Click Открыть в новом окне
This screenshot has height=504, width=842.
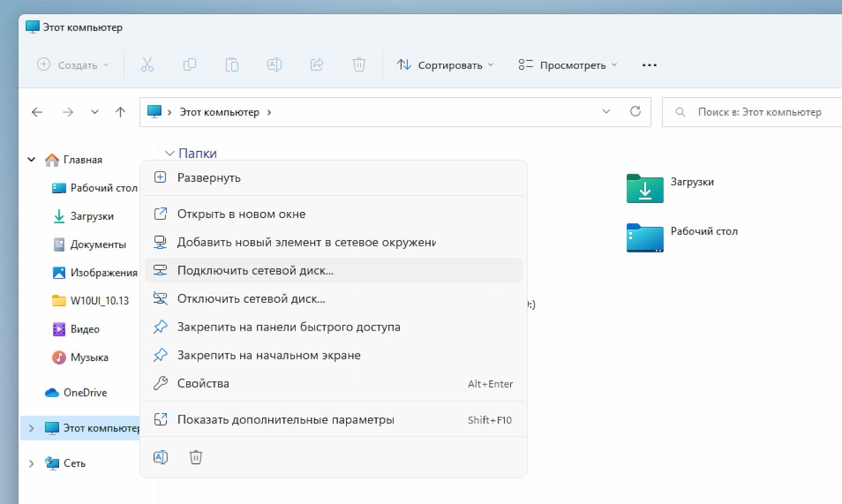[241, 214]
